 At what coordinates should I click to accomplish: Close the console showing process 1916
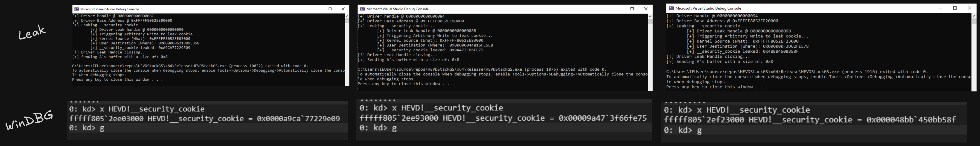pos(969,8)
